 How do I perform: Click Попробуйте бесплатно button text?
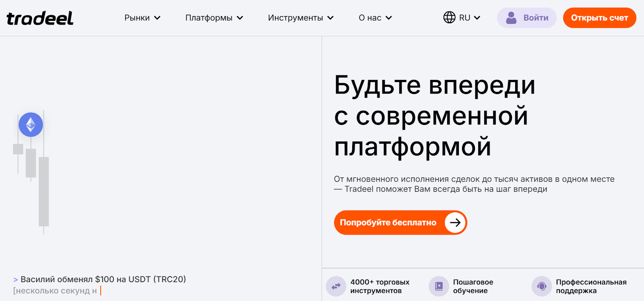pos(388,223)
